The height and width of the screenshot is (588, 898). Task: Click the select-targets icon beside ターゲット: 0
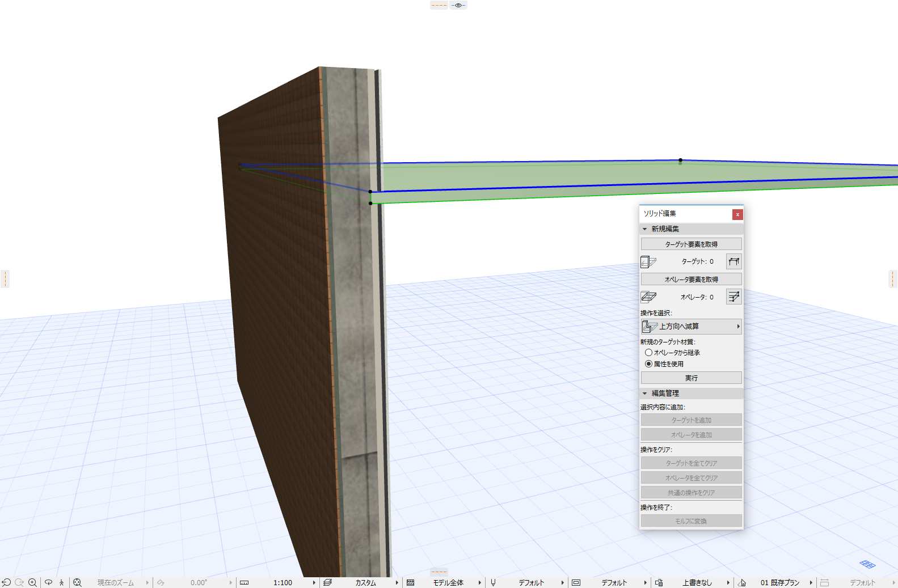click(733, 261)
